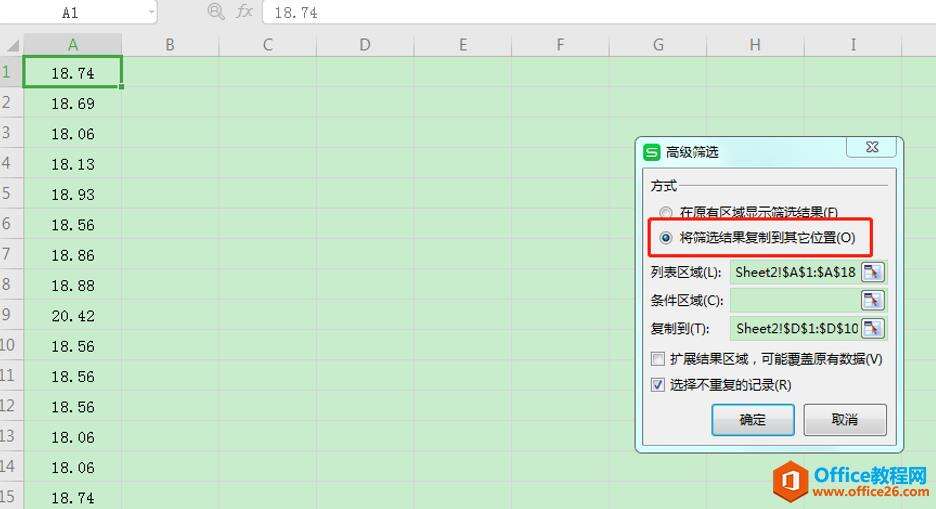Select copy filter results to other location
The width and height of the screenshot is (936, 509).
click(666, 238)
